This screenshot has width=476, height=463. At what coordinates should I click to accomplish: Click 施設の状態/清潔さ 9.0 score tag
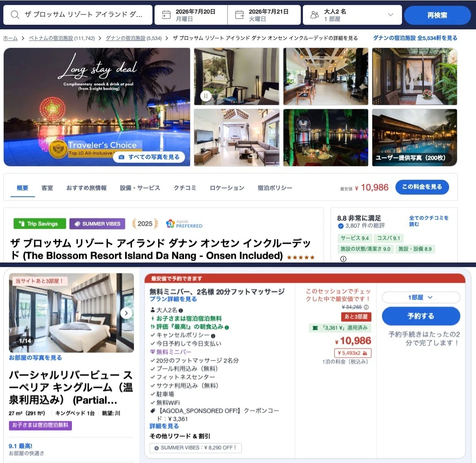365,249
